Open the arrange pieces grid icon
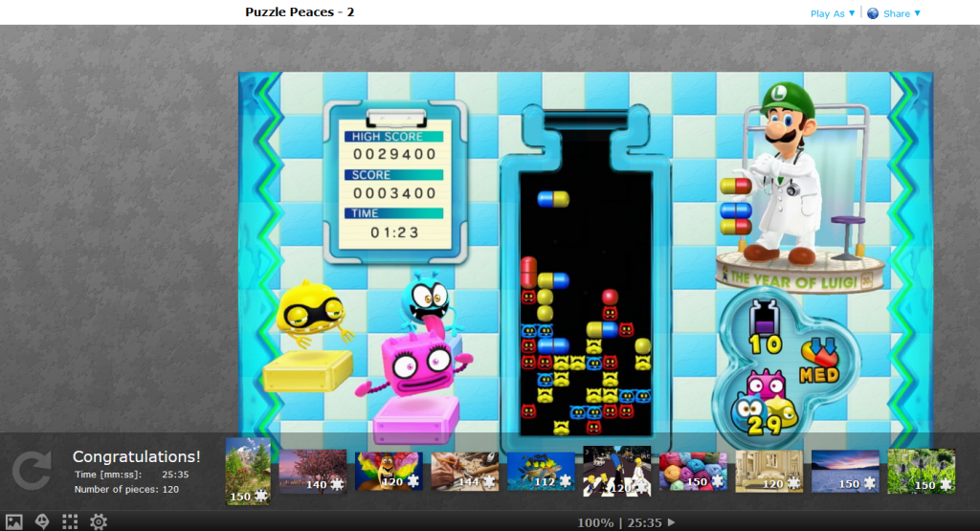Viewport: 980px width, 531px height. [x=70, y=521]
